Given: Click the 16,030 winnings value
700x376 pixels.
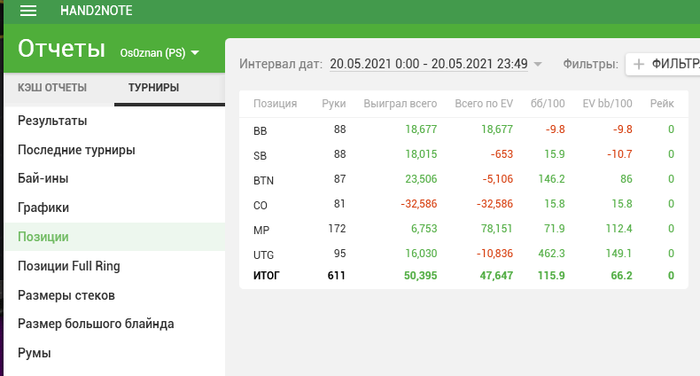Looking at the screenshot, I should pyautogui.click(x=421, y=254).
